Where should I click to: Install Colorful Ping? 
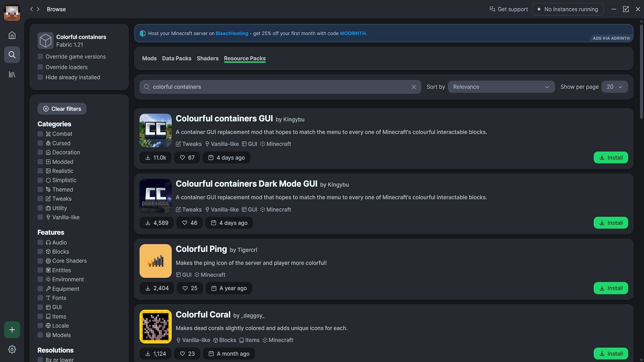pos(611,288)
